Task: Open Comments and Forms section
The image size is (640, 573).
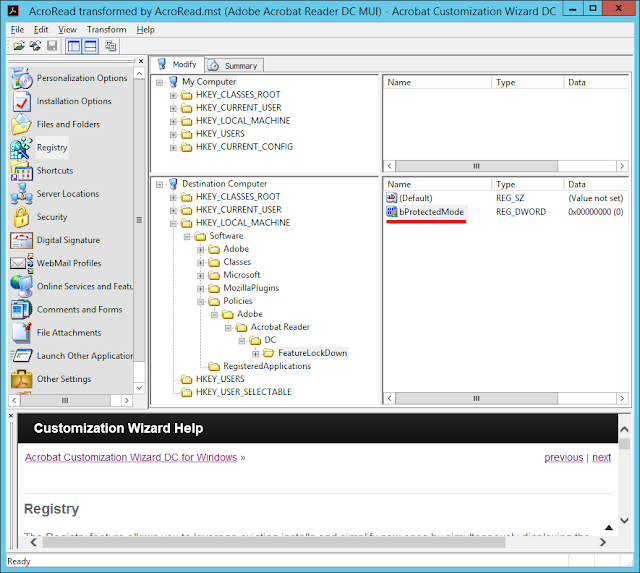Action: pos(80,310)
